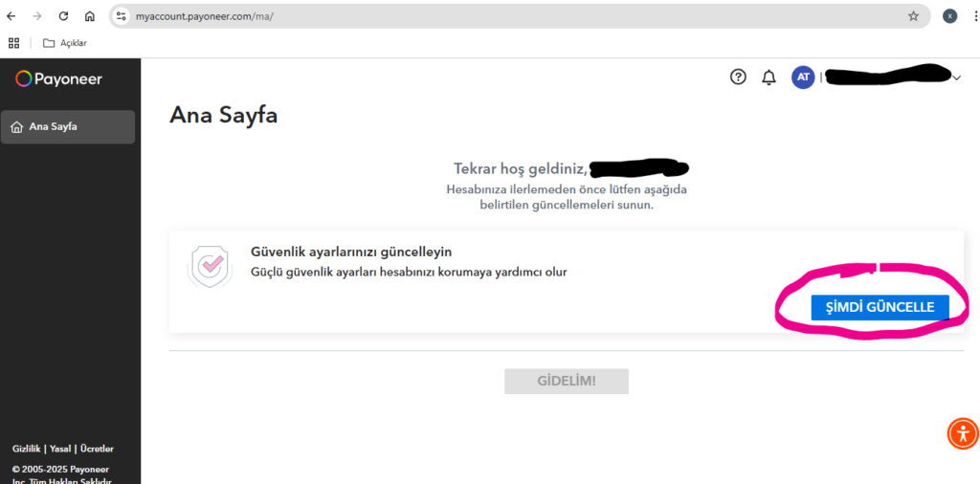The height and width of the screenshot is (484, 980).
Task: Click the Payoneer logo
Action: [58, 78]
